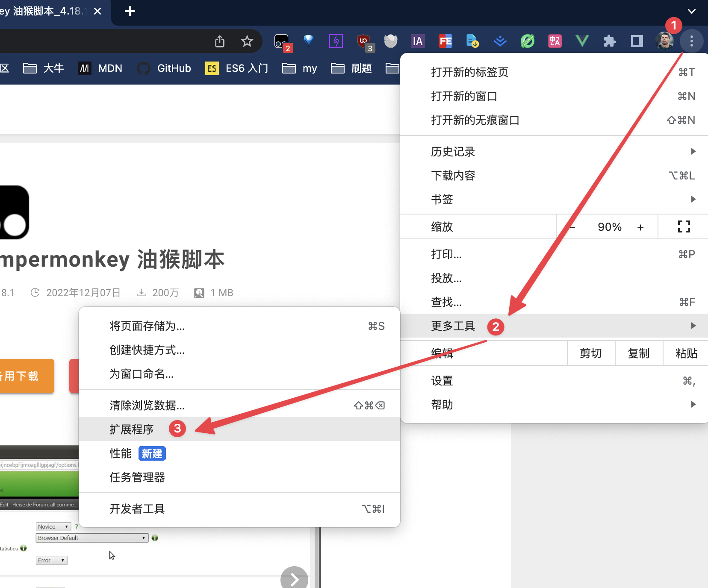Open the Extensions puzzle piece menu

click(x=609, y=41)
